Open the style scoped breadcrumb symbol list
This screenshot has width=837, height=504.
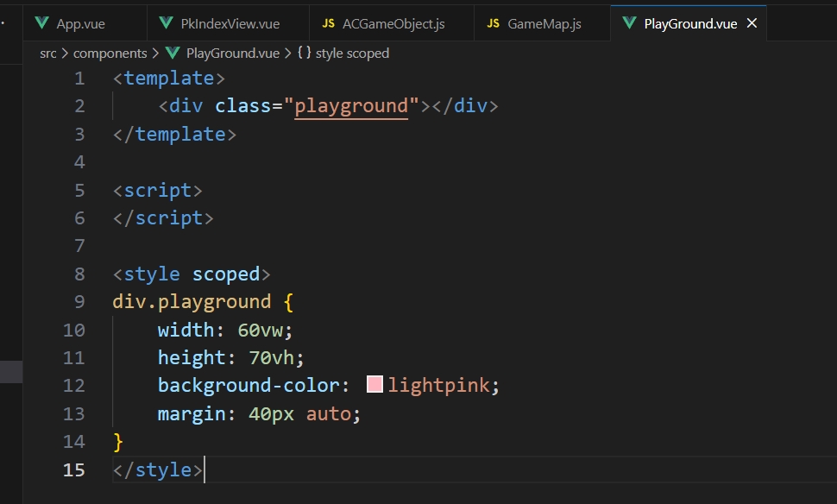click(x=352, y=54)
